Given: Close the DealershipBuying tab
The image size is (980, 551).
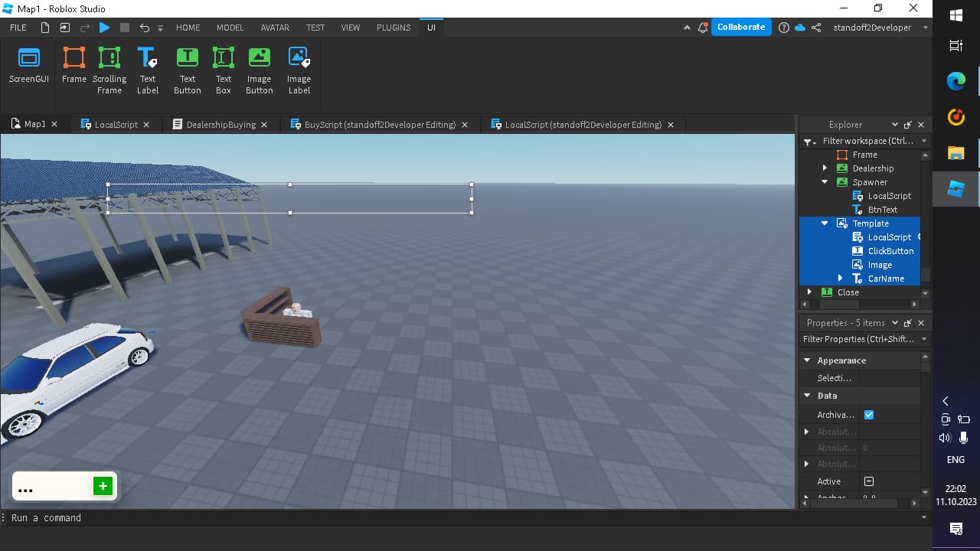Looking at the screenshot, I should (264, 125).
